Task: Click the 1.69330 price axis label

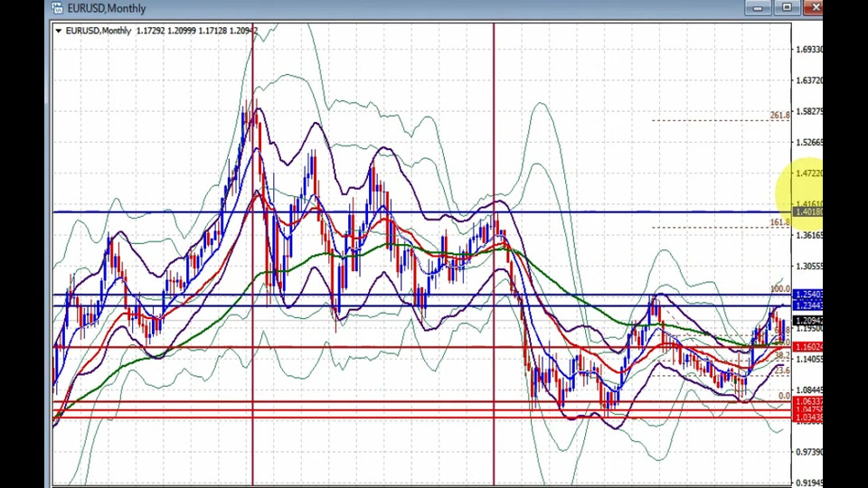Action: click(x=808, y=49)
